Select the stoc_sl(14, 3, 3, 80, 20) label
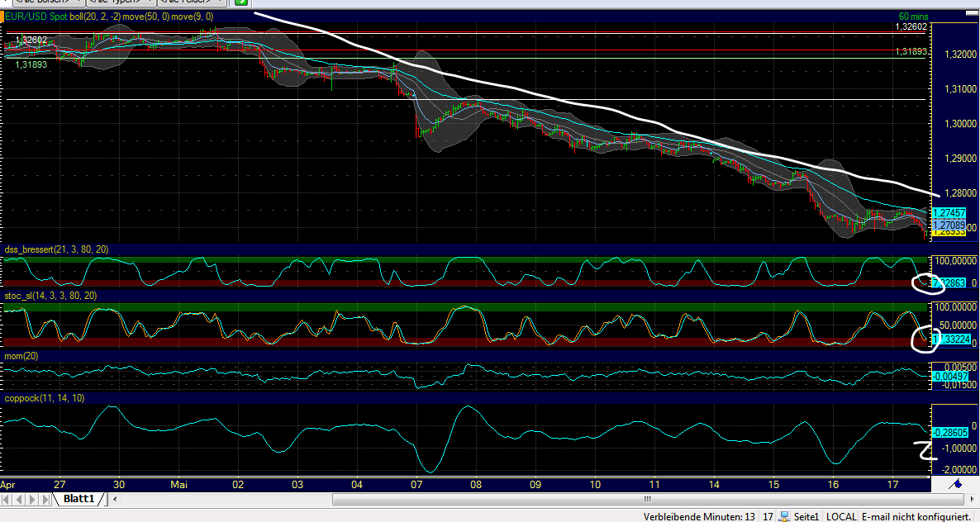 click(50, 296)
